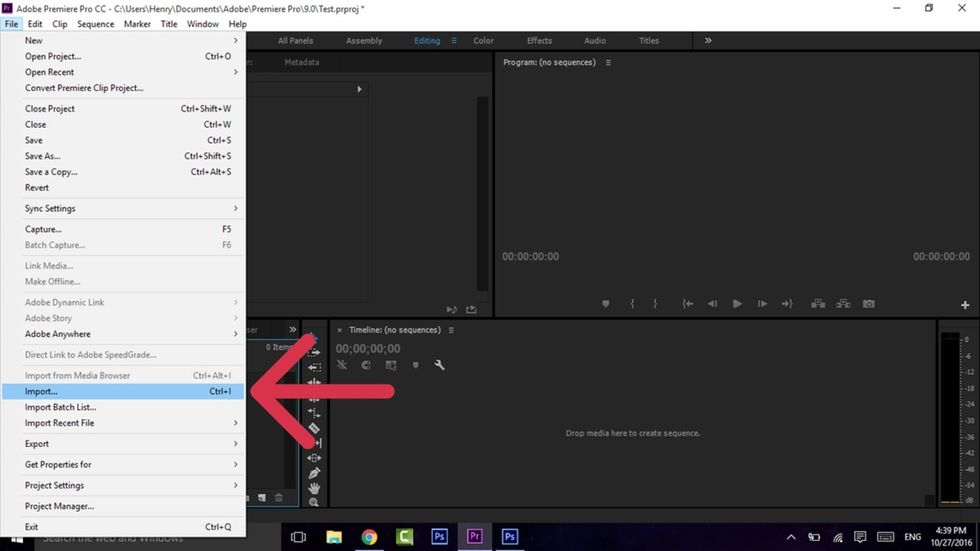Close the Timeline panel tab
Screen dimensions: 980x551
click(x=339, y=330)
